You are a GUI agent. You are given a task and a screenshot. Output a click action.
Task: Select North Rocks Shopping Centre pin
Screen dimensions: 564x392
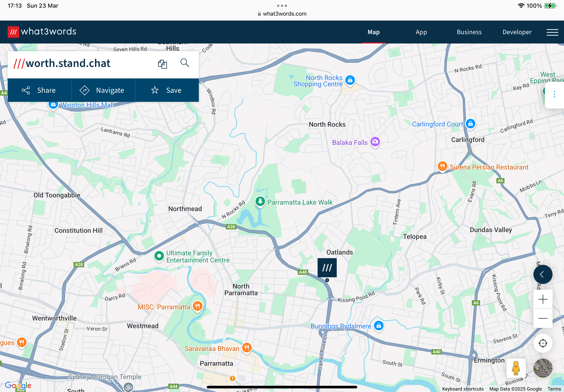350,80
